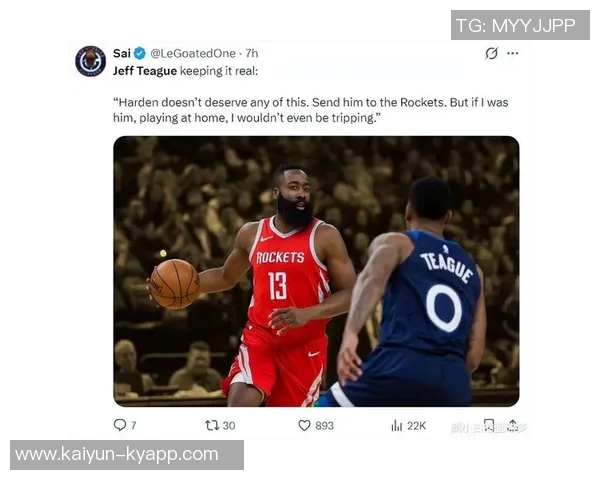Click the www.kaiyun-kyapp.com watermark banner
The width and height of the screenshot is (600, 480).
click(x=127, y=455)
